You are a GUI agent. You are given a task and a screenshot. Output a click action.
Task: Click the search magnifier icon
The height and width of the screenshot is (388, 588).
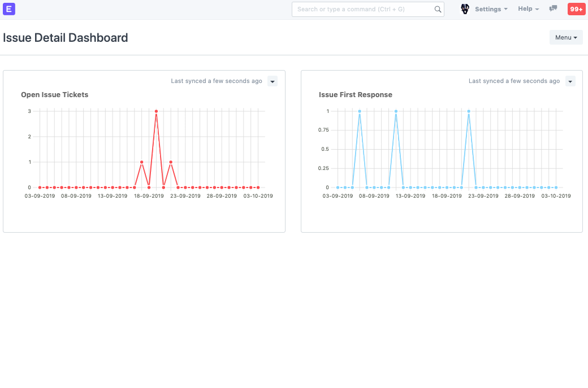(x=438, y=9)
